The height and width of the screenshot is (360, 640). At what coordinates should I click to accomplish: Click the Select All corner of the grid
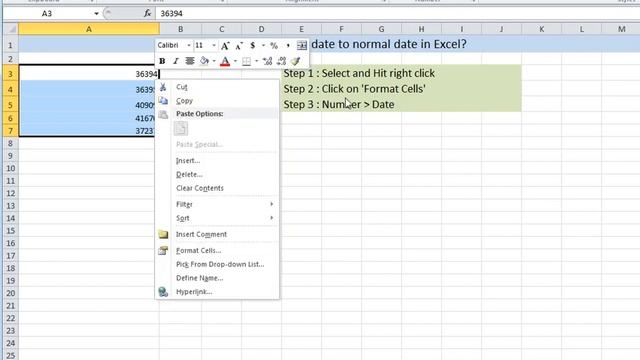(x=11, y=29)
